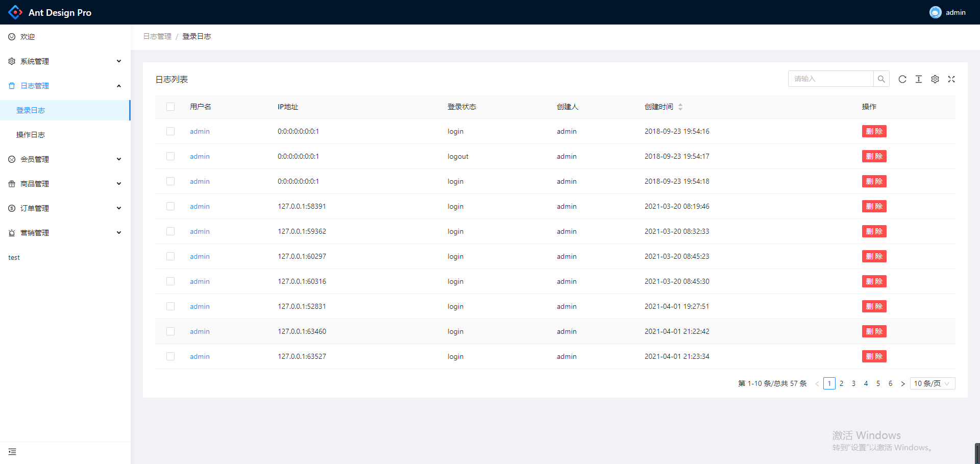Click the 系统管理 gear icon
The image size is (980, 464).
12,61
